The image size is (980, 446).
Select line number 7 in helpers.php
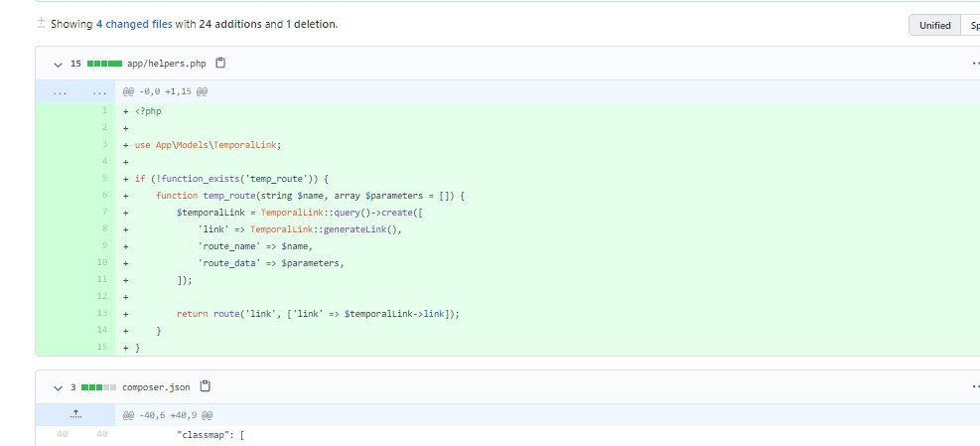coord(104,212)
